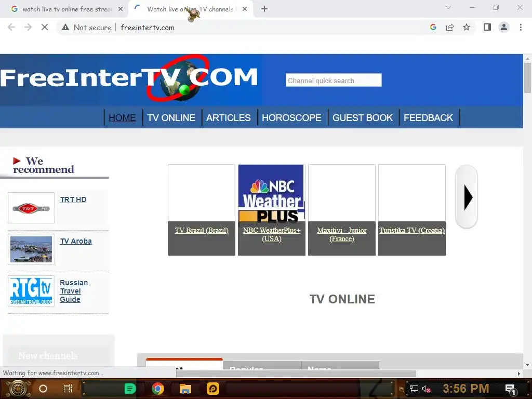Open the green notes app on taskbar
This screenshot has width=532, height=399.
point(130,389)
